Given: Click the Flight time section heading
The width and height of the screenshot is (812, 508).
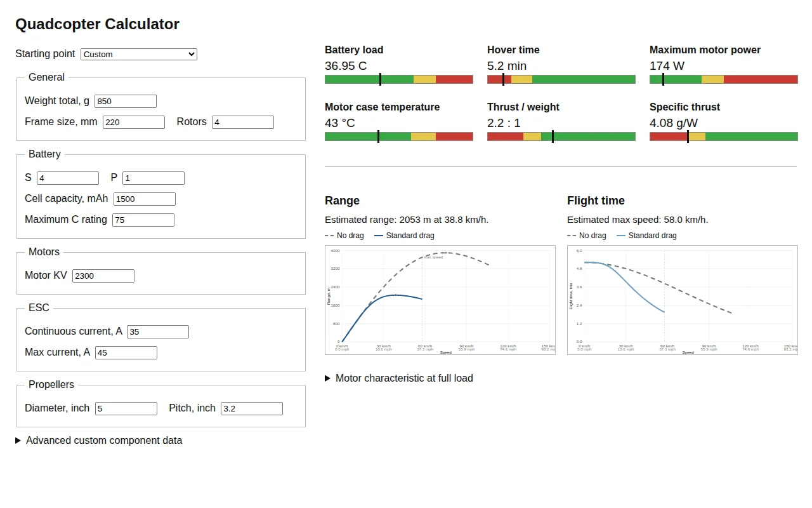Looking at the screenshot, I should click(x=596, y=201).
